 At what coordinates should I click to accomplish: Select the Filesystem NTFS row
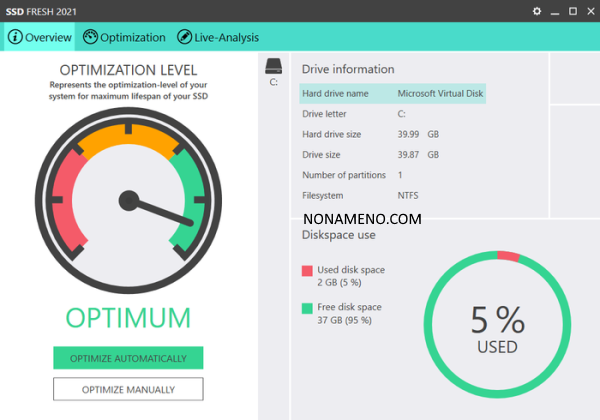coord(393,196)
